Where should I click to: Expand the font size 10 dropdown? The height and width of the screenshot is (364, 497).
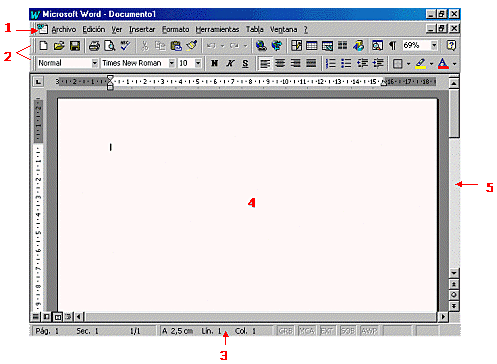pyautogui.click(x=198, y=63)
